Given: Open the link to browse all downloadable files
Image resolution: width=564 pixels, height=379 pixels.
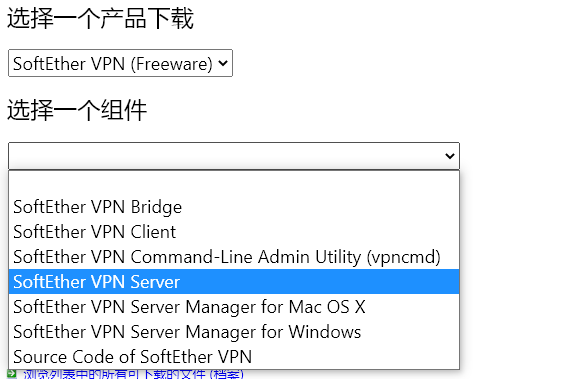Looking at the screenshot, I should 133,374.
